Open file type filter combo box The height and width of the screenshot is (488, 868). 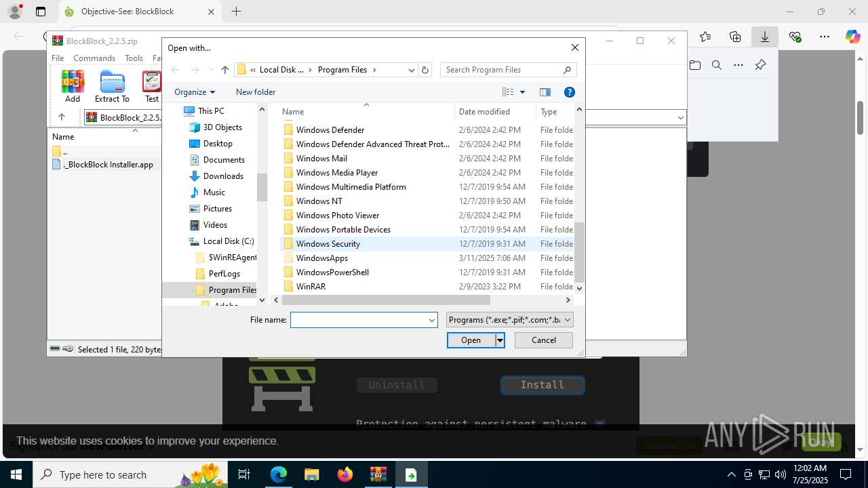pos(510,320)
